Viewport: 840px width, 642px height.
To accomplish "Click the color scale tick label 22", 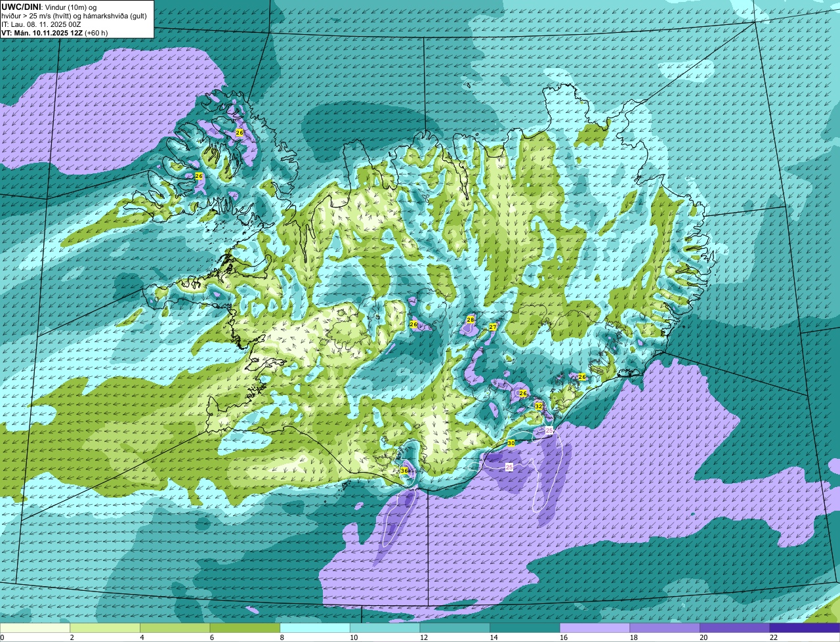I will pos(774,637).
